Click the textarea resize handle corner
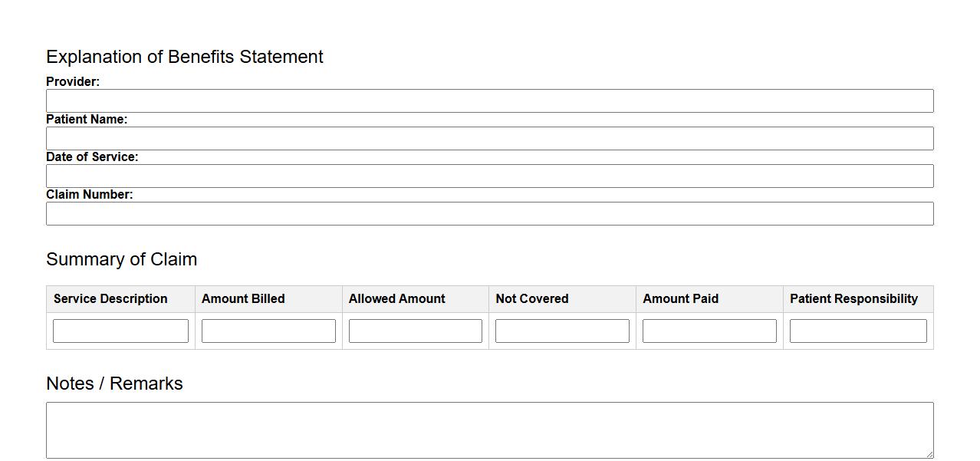980x461 pixels. (x=929, y=454)
